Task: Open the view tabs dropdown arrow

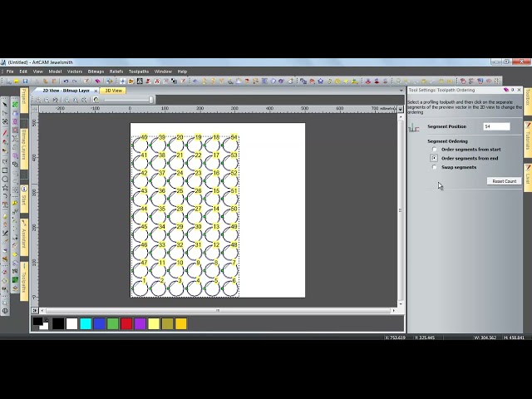Action: pos(401,91)
